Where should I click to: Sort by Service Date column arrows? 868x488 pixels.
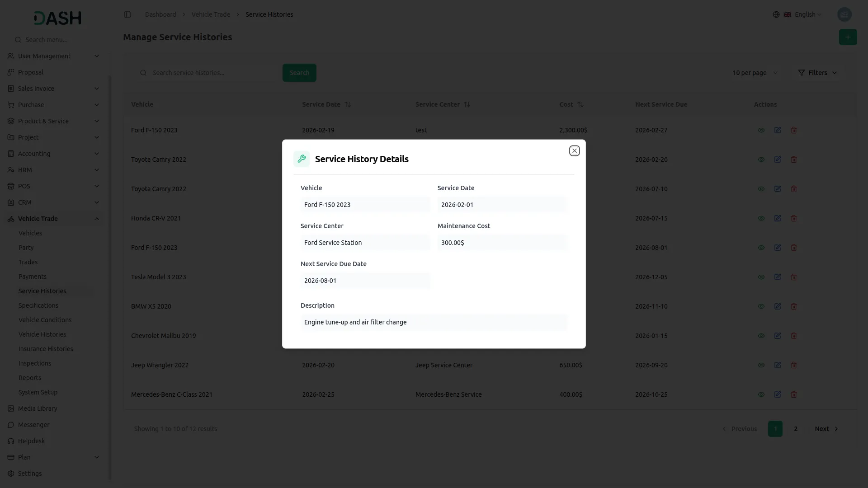347,104
